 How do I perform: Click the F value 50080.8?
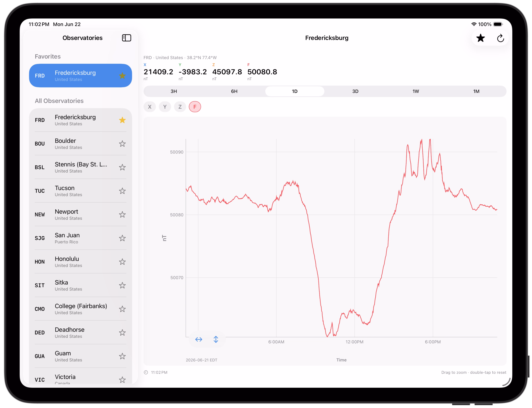point(262,72)
